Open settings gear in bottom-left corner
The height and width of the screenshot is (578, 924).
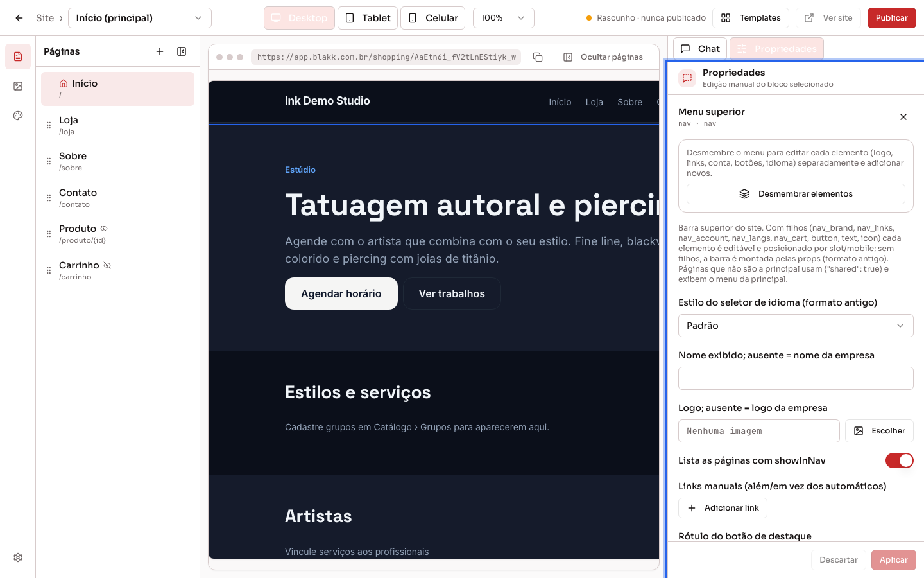(18, 557)
